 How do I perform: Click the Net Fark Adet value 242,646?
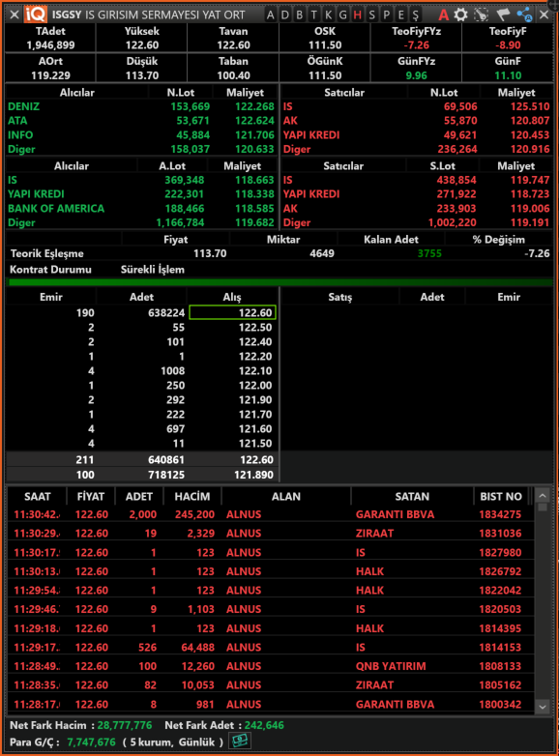pos(264,725)
